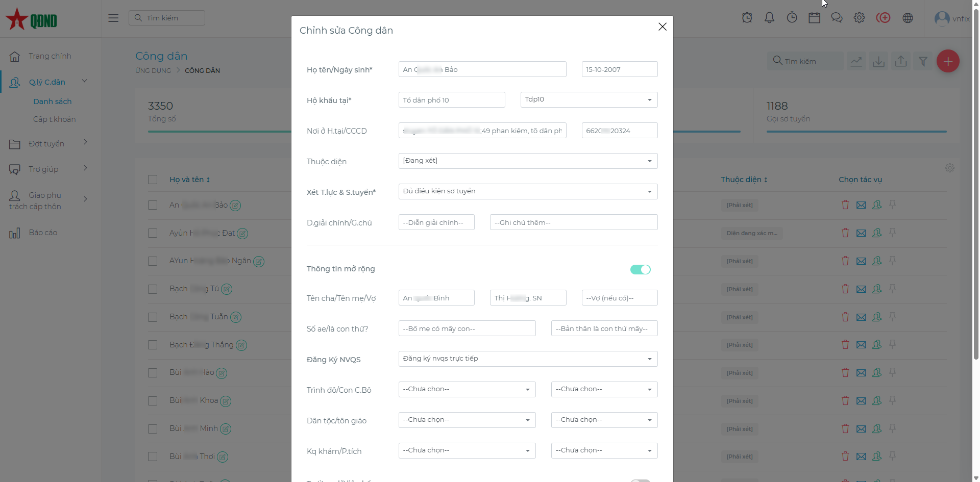The width and height of the screenshot is (980, 482).
Task: Open the alarm clock icon in top bar
Action: pos(747,18)
